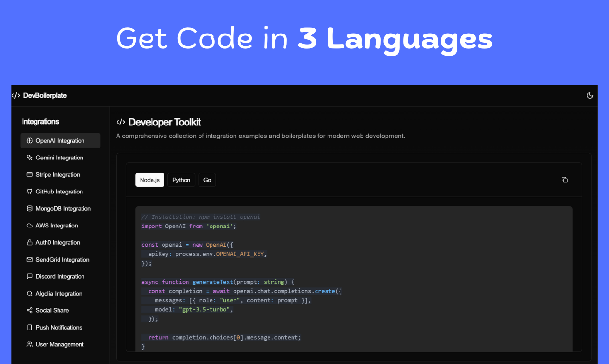Click the Integrations sidebar heading
The width and height of the screenshot is (609, 364).
tap(40, 122)
